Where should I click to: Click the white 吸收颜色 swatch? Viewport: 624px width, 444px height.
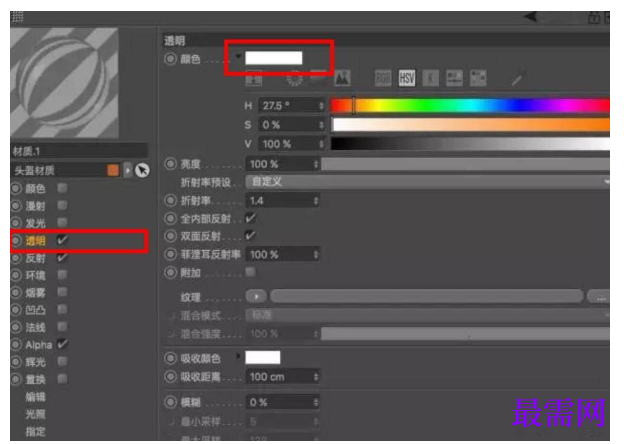point(263,357)
